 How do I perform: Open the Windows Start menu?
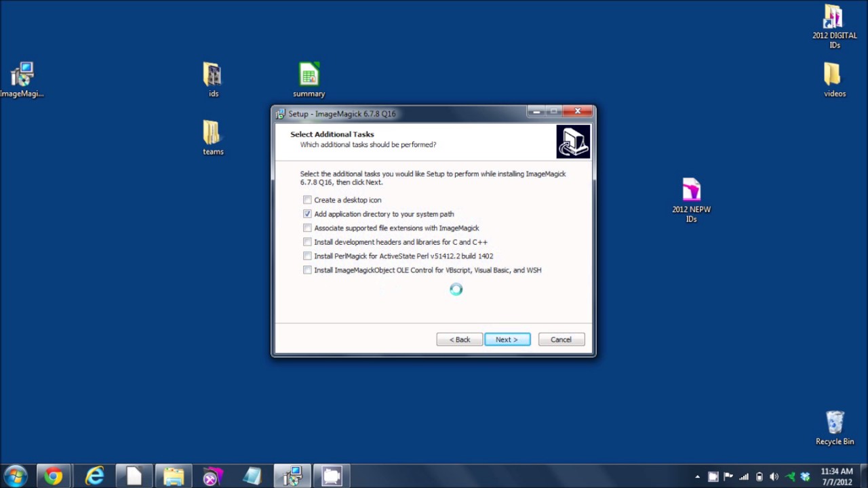(15, 476)
